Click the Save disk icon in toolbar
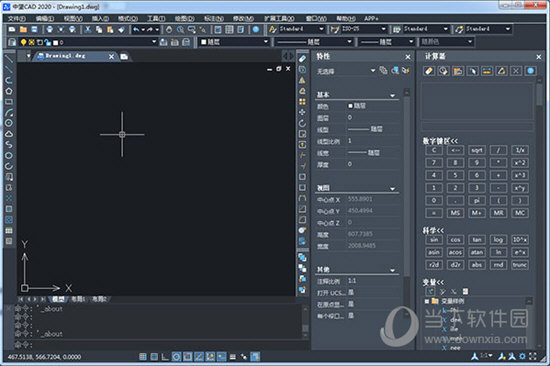The width and height of the screenshot is (550, 366). pos(34,29)
